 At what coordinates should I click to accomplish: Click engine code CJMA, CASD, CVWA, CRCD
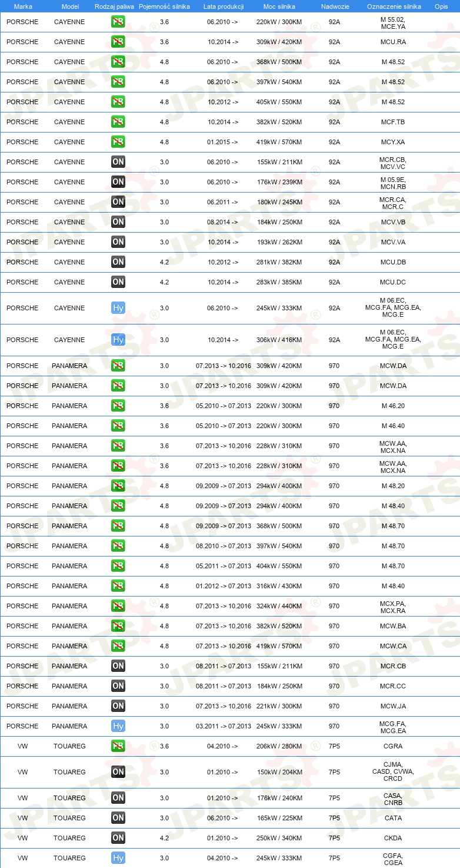[x=393, y=771]
